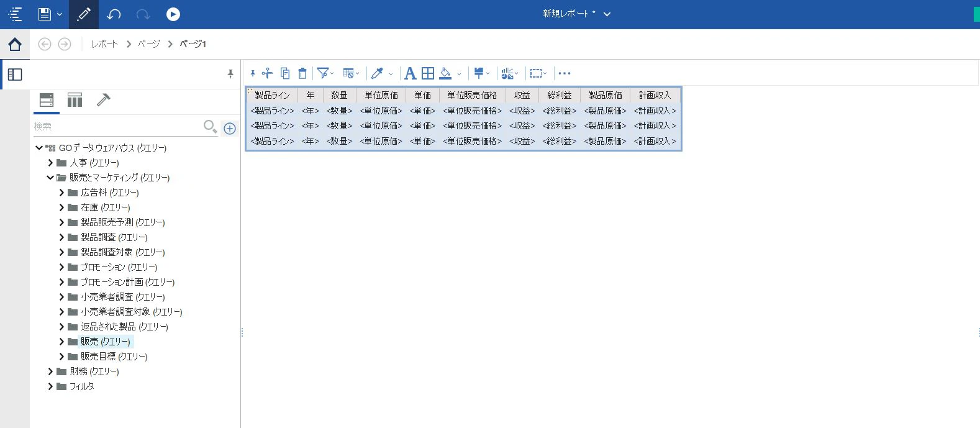Expand the 広告料 (クエリー) folder
The image size is (980, 428).
pos(61,193)
